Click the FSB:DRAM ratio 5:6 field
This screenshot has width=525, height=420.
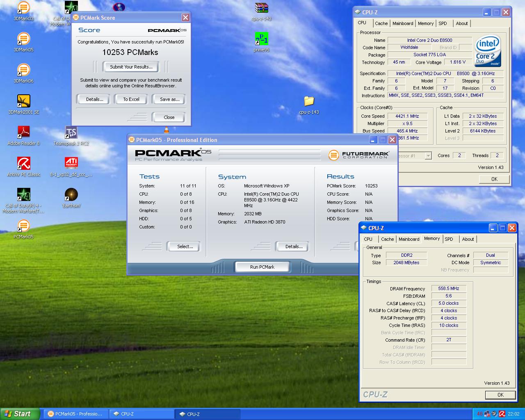449,296
